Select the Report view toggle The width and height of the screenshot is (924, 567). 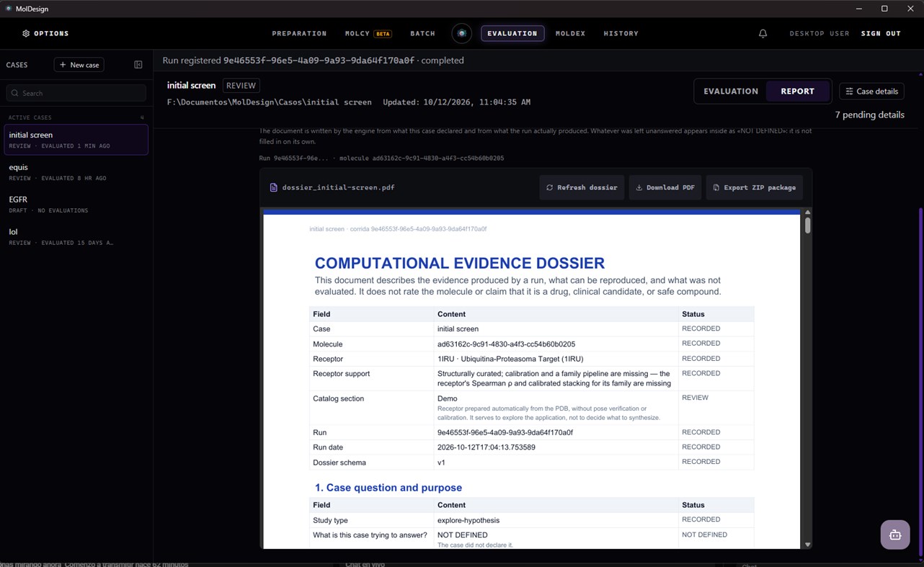tap(797, 91)
